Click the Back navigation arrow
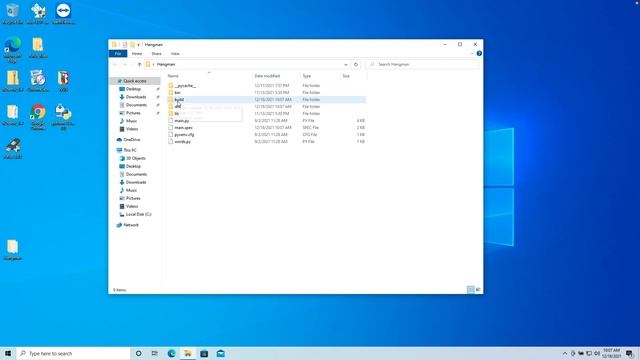640x360 pixels. click(115, 64)
